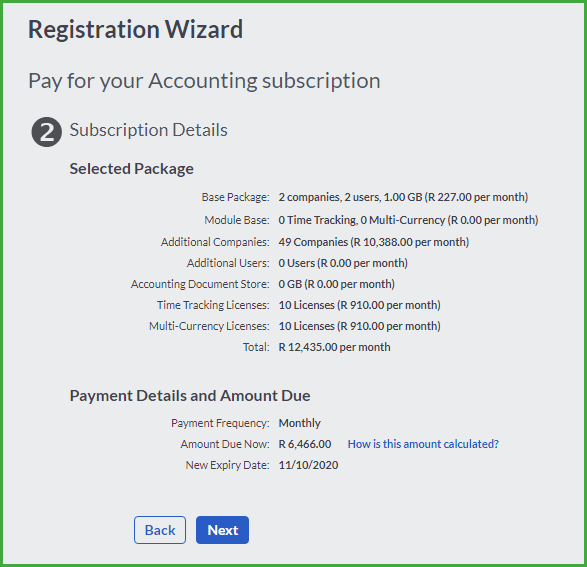
Task: Select the Time Tracking Licenses value
Action: click(x=359, y=305)
